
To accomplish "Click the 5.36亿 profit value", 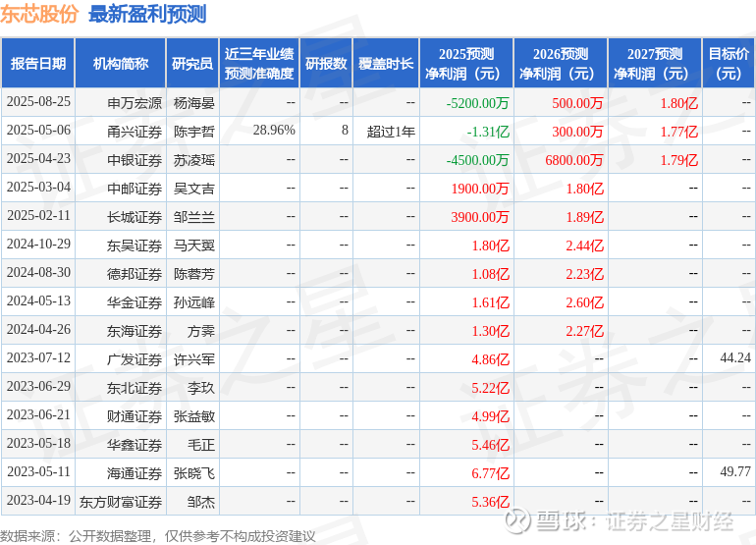I will click(x=490, y=502).
